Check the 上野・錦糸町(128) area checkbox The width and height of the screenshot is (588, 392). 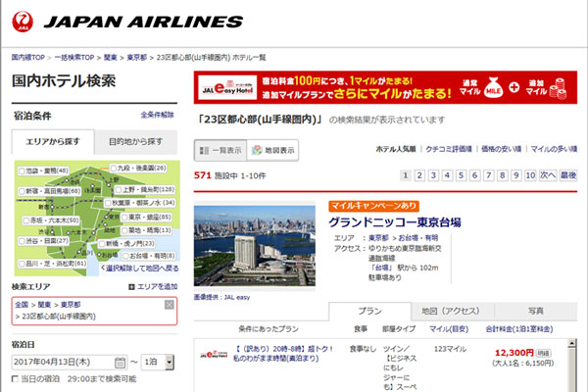click(119, 190)
